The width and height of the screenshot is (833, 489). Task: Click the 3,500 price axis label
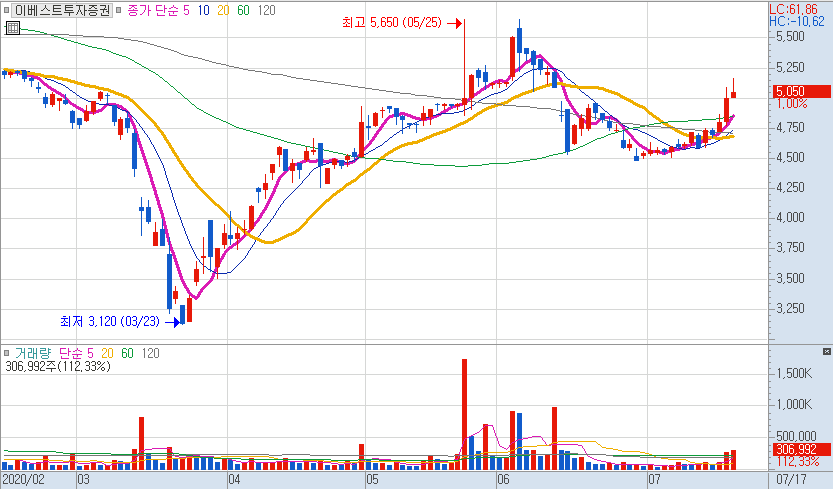(790, 279)
